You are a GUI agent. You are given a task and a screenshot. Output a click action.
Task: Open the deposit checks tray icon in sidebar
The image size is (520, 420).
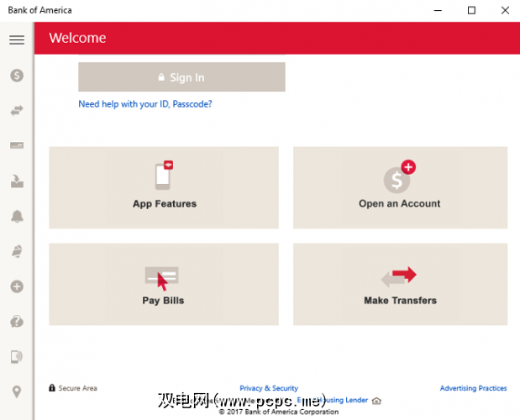click(x=17, y=181)
